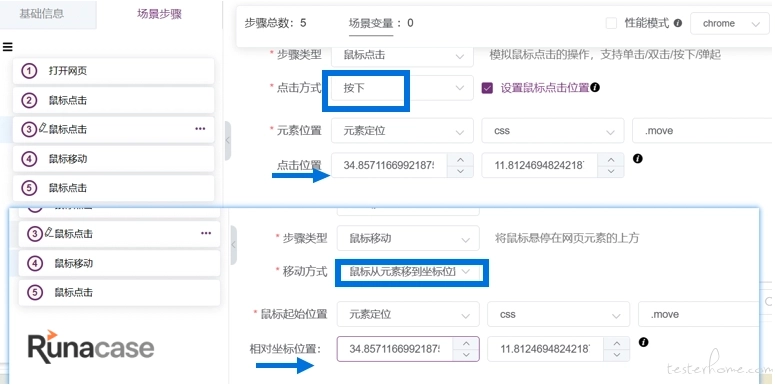Uncheck the 设置鼠标点击位置 checkbox
The image size is (775, 385).
pyautogui.click(x=487, y=88)
